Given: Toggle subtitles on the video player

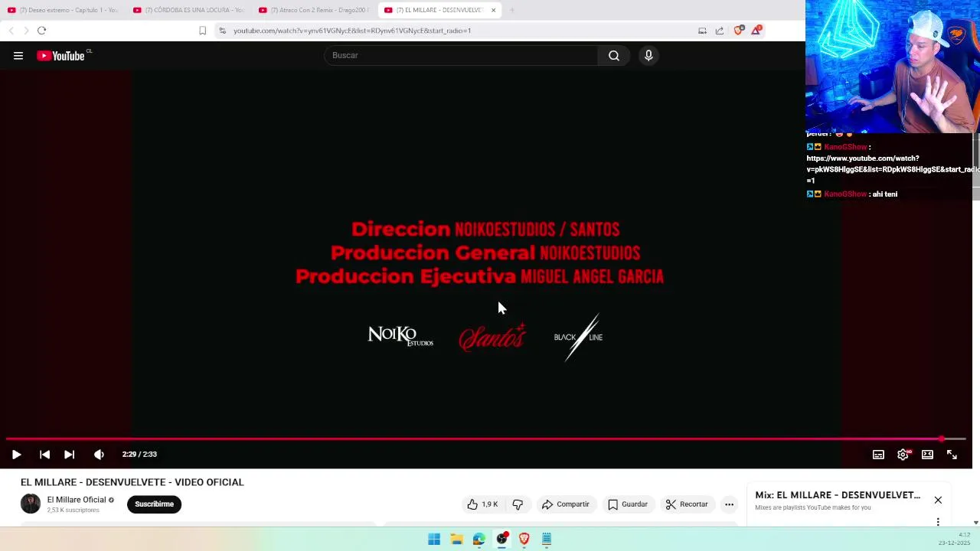Looking at the screenshot, I should 878,455.
